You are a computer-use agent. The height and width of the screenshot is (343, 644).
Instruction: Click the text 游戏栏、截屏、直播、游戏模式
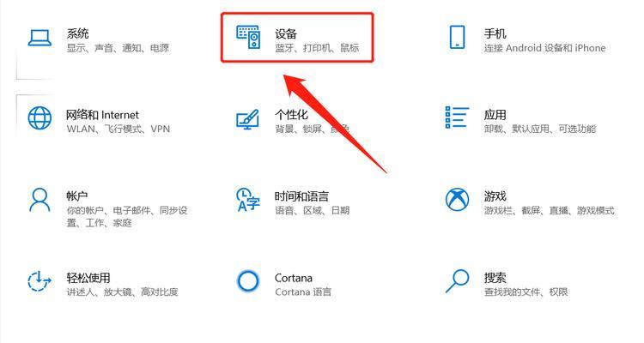(x=550, y=210)
